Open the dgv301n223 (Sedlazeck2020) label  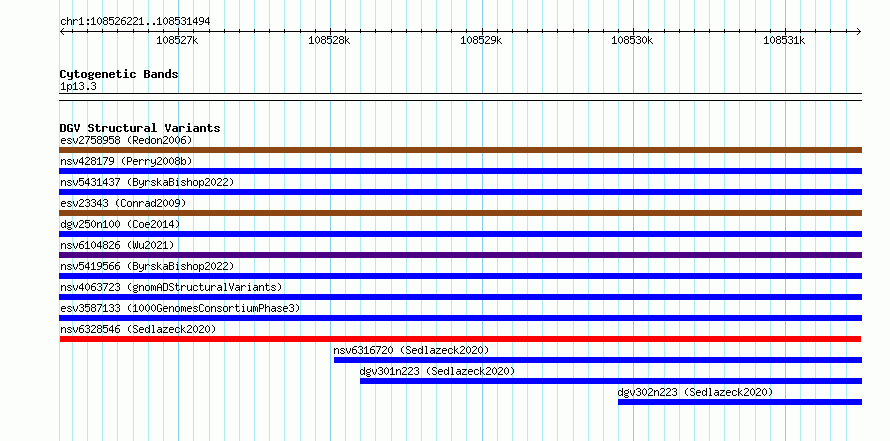438,371
